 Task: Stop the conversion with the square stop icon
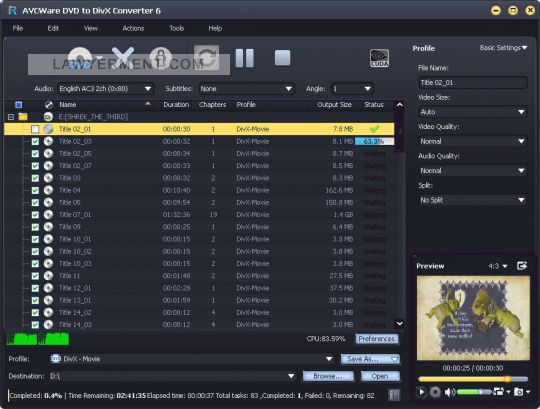pos(282,58)
